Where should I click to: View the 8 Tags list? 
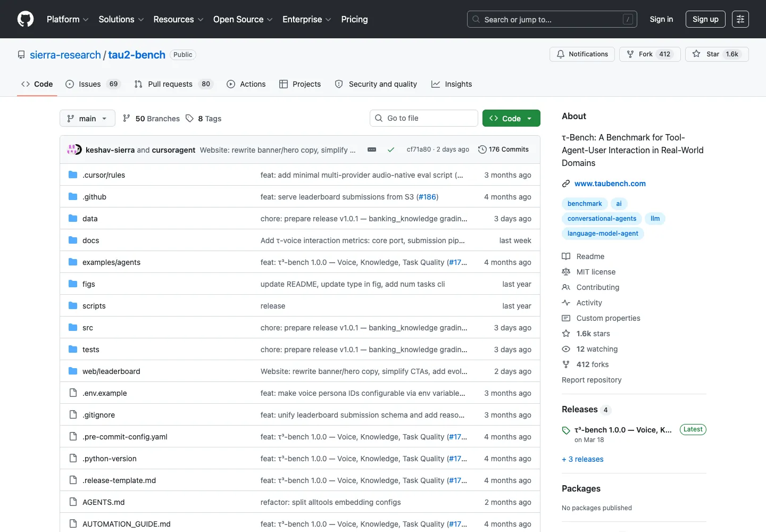click(x=204, y=119)
